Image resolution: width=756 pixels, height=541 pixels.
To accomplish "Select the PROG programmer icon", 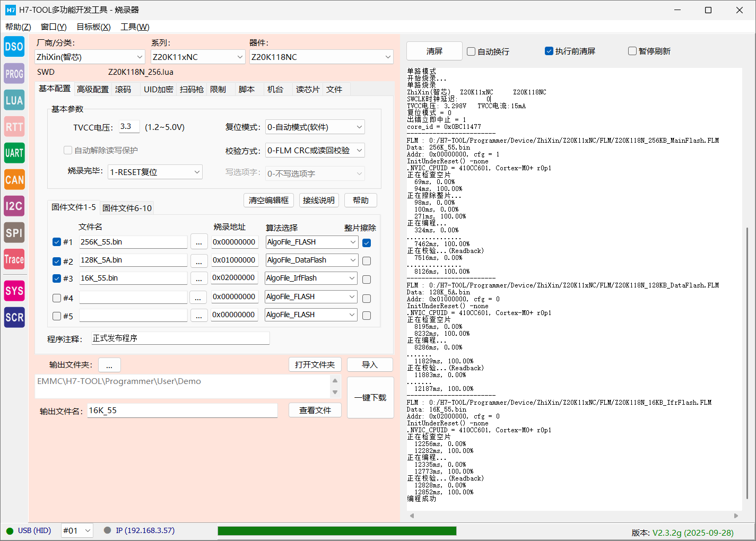I will pos(14,74).
